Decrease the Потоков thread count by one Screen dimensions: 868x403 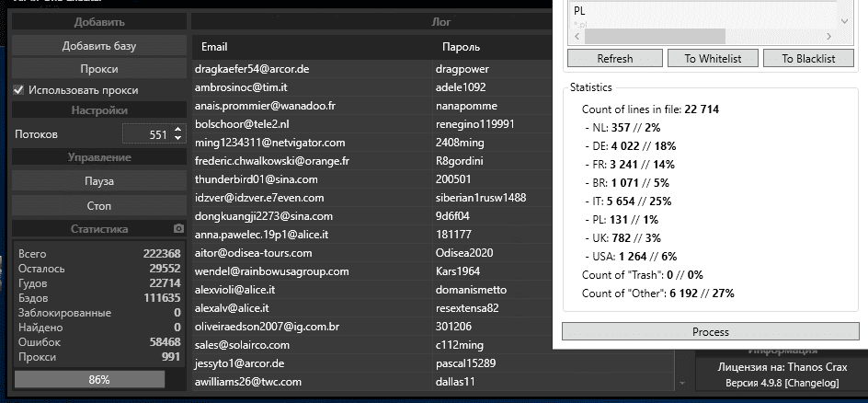pos(178,139)
